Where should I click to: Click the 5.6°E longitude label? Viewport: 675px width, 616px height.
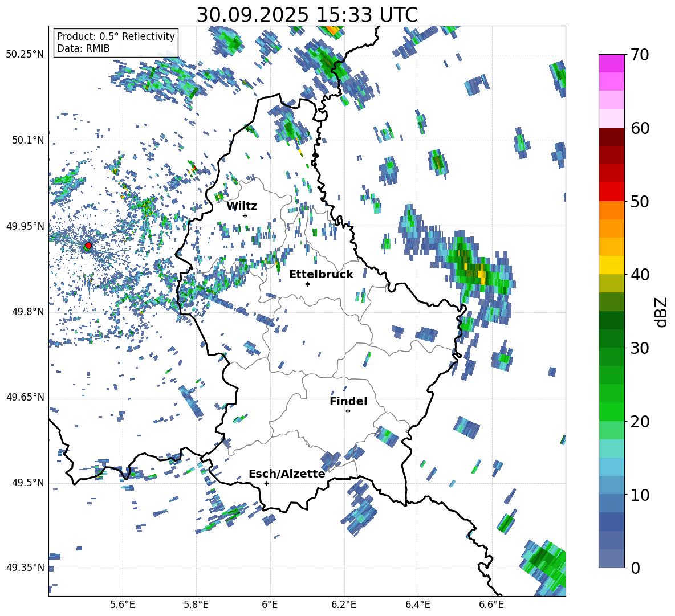(123, 605)
